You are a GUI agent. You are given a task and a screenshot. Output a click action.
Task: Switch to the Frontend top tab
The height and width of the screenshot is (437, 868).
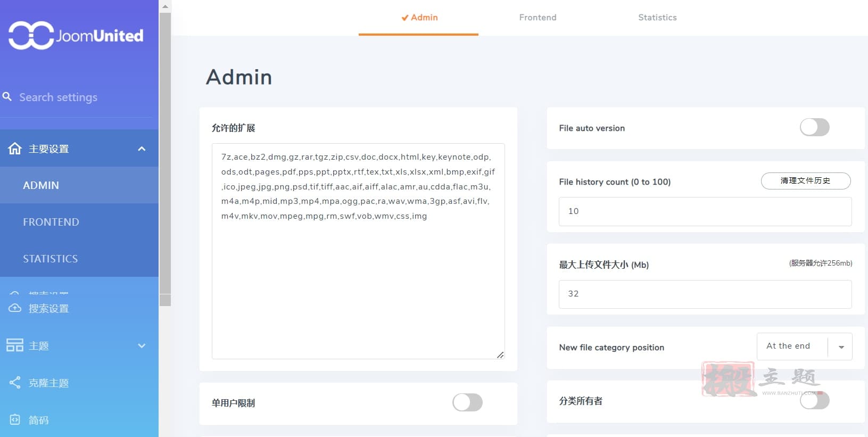(538, 18)
